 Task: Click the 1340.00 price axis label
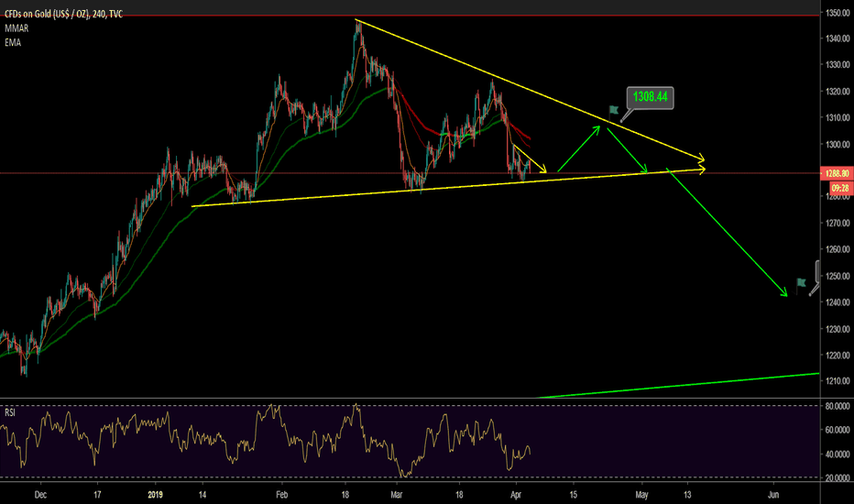[838, 38]
